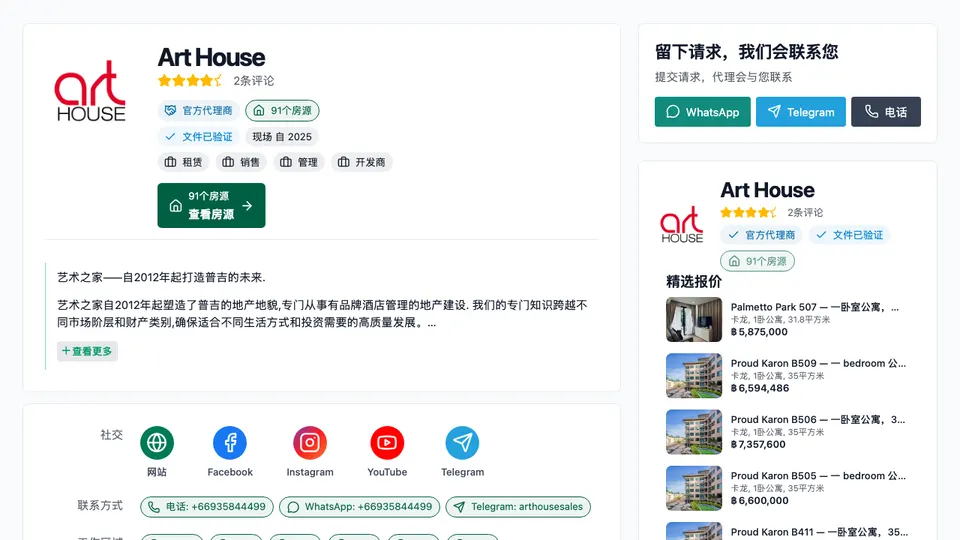Open the 2条评论 link in sidebar card
Image resolution: width=960 pixels, height=540 pixels.
click(x=805, y=212)
